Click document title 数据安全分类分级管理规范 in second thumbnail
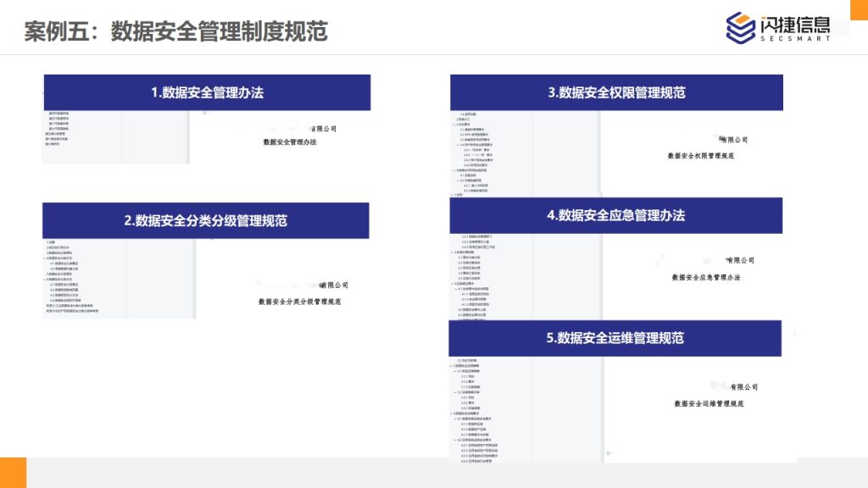The image size is (868, 488). coord(299,302)
